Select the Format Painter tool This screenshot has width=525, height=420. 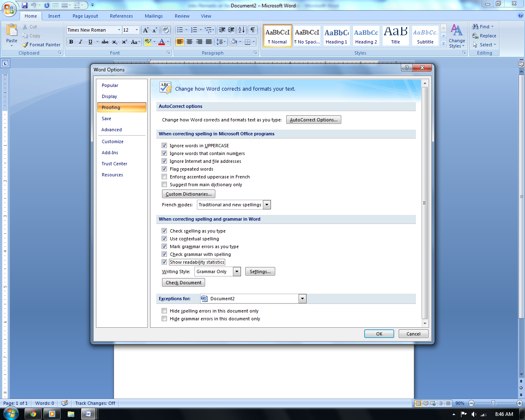coord(41,45)
